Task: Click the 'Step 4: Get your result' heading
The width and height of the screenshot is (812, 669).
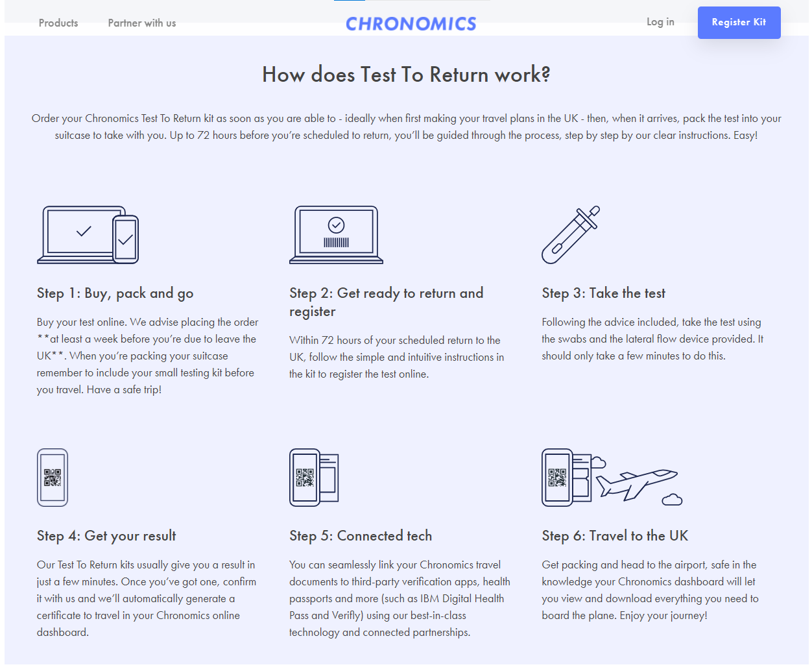Action: click(106, 536)
